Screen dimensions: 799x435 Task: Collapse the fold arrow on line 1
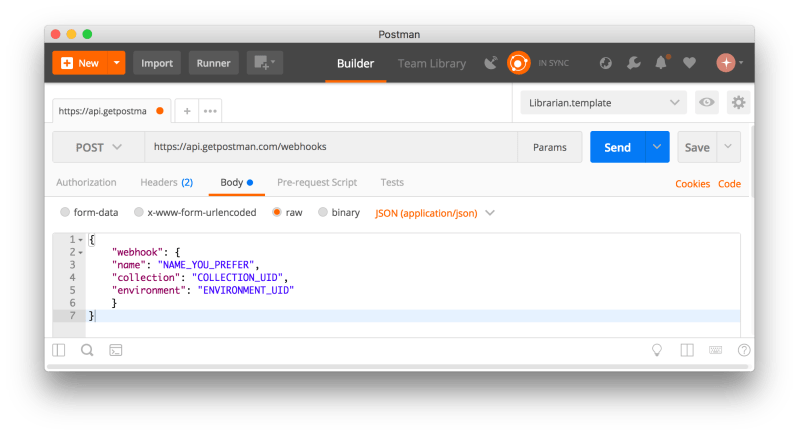pyautogui.click(x=81, y=240)
